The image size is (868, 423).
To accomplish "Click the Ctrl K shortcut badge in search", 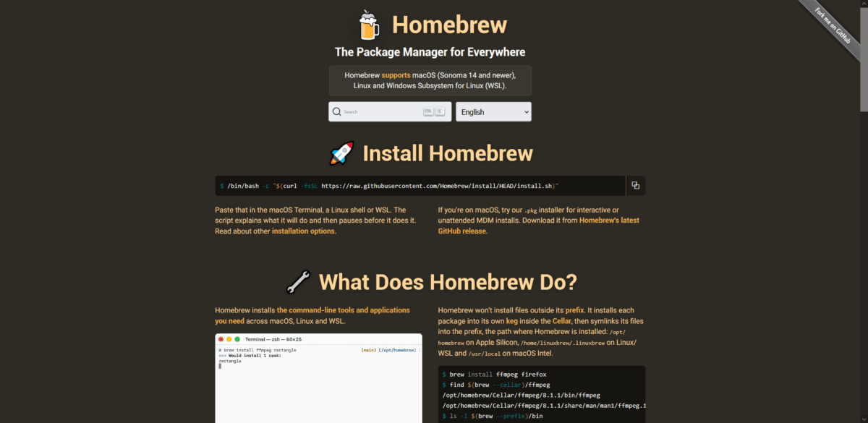I will pyautogui.click(x=433, y=112).
